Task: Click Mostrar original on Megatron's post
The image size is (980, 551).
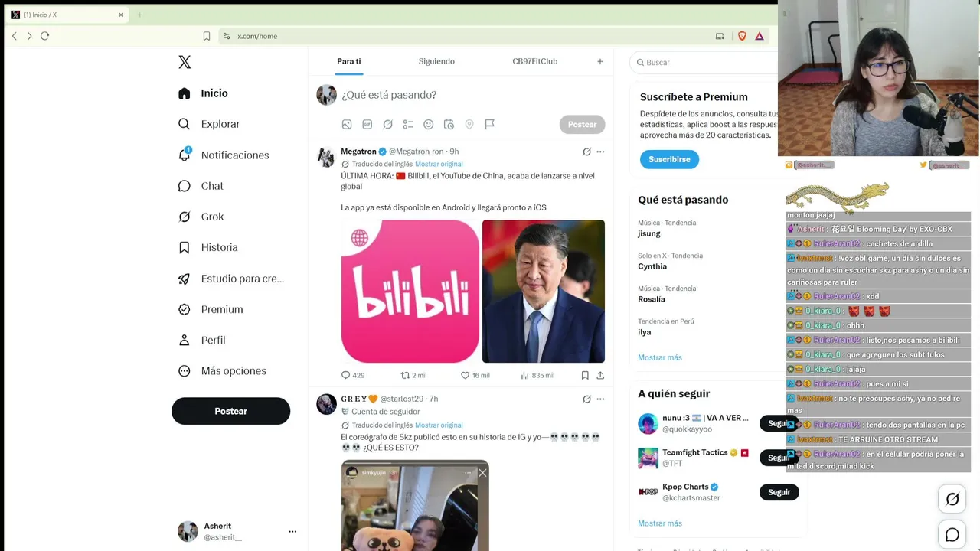Action: pyautogui.click(x=439, y=164)
